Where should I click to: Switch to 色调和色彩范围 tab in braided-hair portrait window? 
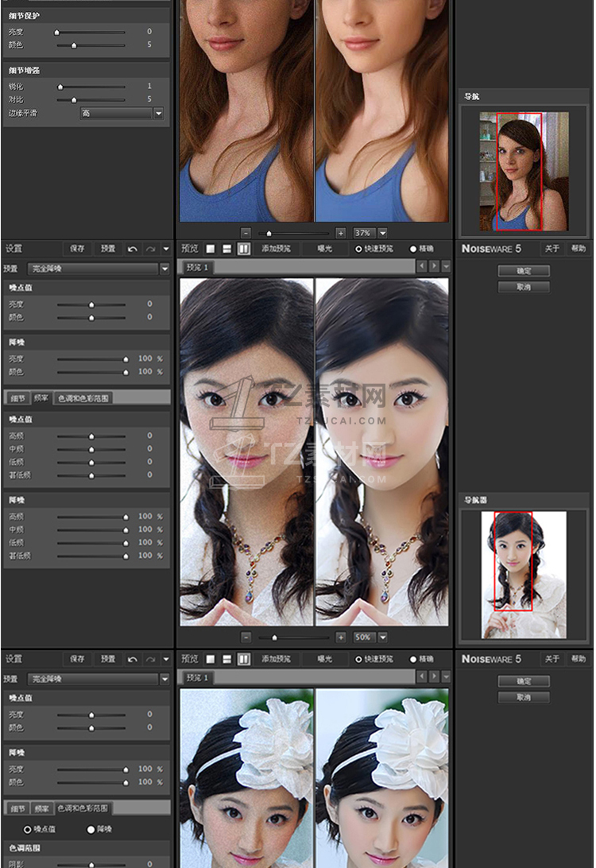[x=83, y=398]
